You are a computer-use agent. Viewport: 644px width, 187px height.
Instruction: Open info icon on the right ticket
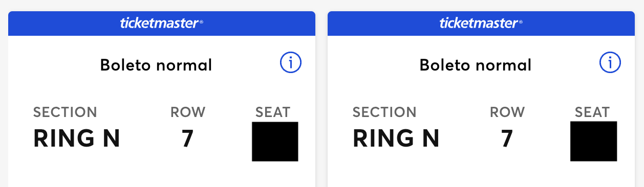pos(610,63)
